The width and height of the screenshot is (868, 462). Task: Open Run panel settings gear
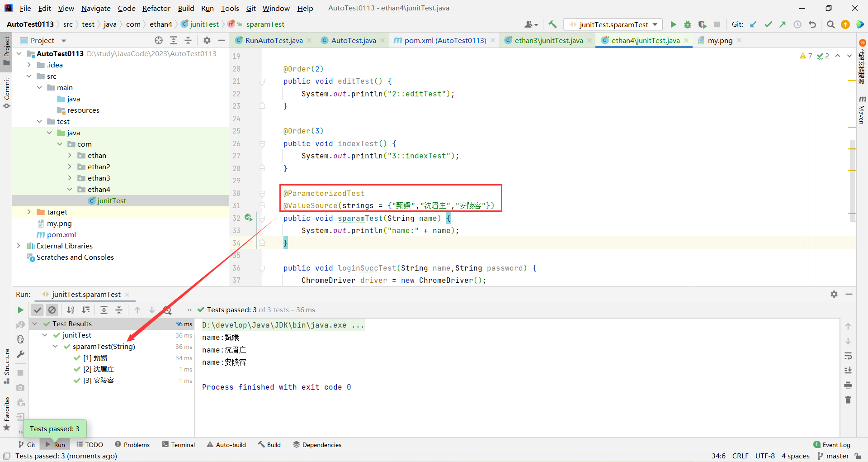click(x=834, y=294)
